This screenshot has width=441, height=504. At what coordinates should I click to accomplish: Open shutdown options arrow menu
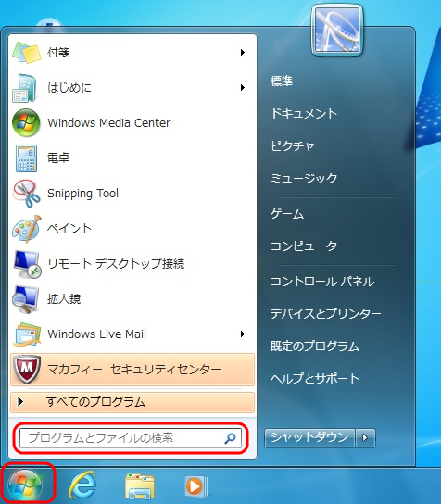[x=365, y=438]
